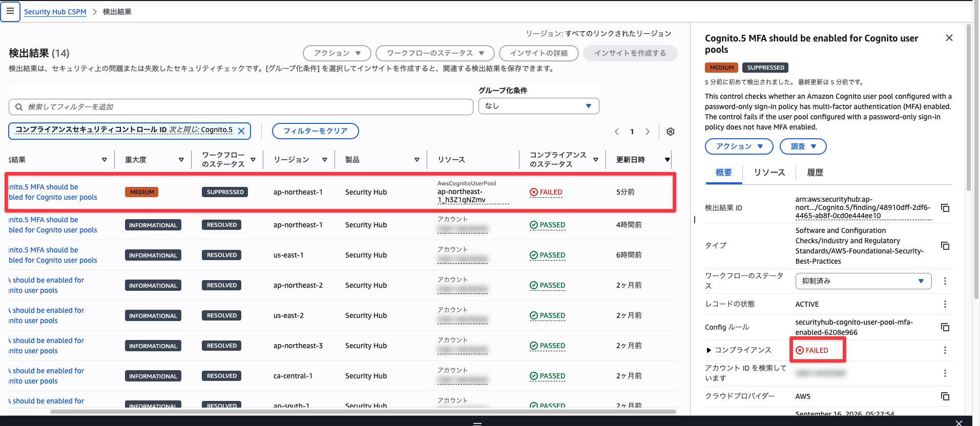Open the 抑制済み workflow status select
This screenshot has height=426, width=980.
(x=863, y=281)
